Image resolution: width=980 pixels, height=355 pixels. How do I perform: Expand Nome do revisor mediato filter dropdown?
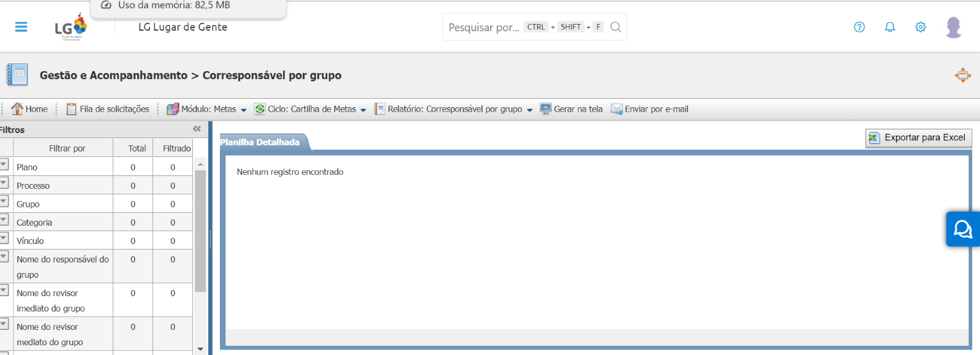(x=4, y=324)
